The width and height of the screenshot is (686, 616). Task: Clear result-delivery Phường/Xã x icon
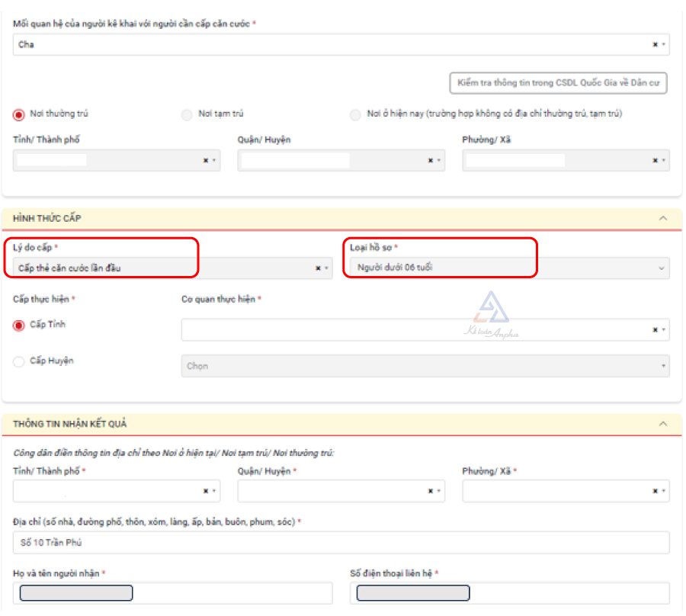click(655, 492)
